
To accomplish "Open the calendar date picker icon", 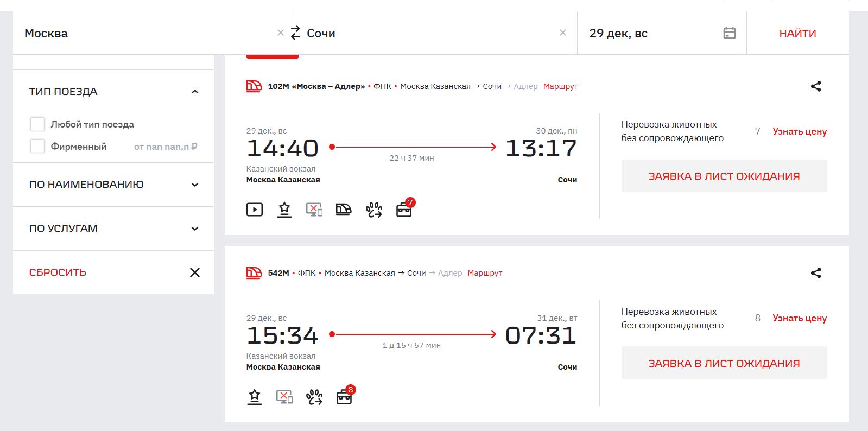I will pyautogui.click(x=729, y=33).
